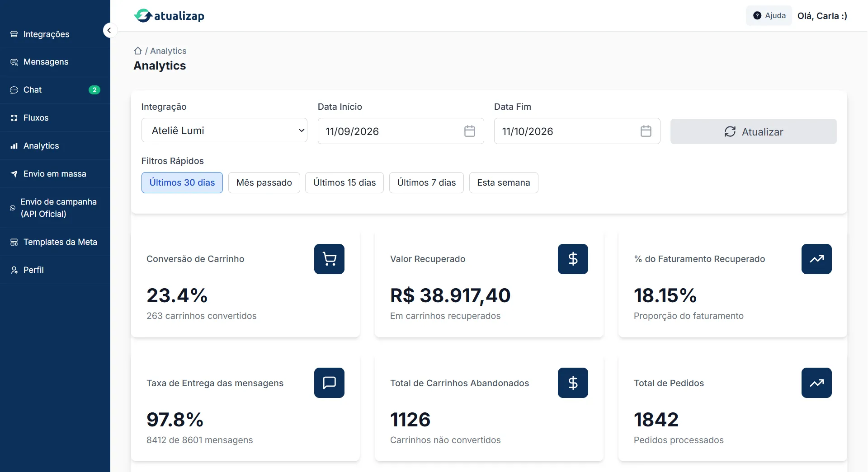Open the Data Início calendar icon

point(470,131)
